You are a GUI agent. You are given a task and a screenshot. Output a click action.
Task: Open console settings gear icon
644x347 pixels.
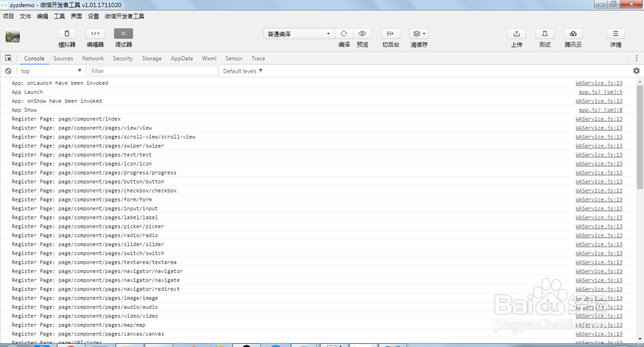point(636,71)
